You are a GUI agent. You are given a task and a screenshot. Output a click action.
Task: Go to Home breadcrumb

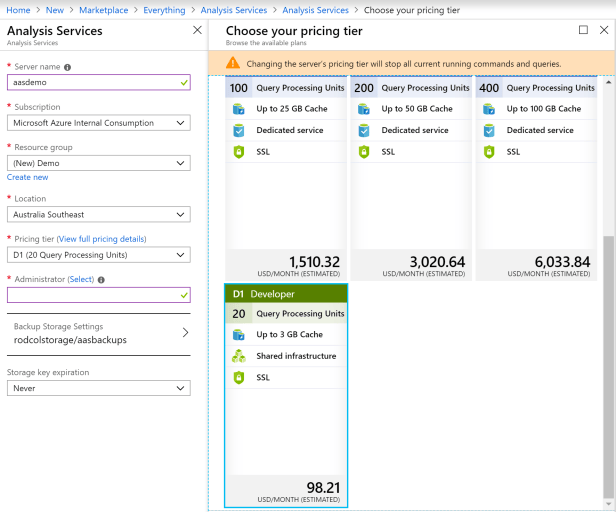point(18,10)
